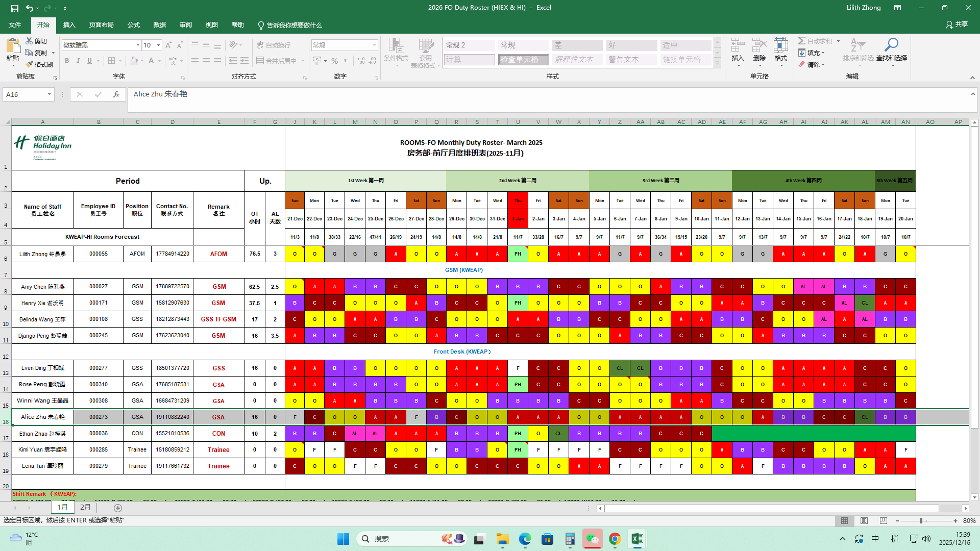Open the WeChat icon in the taskbar
Viewport: 980px width, 551px height.
tap(592, 539)
